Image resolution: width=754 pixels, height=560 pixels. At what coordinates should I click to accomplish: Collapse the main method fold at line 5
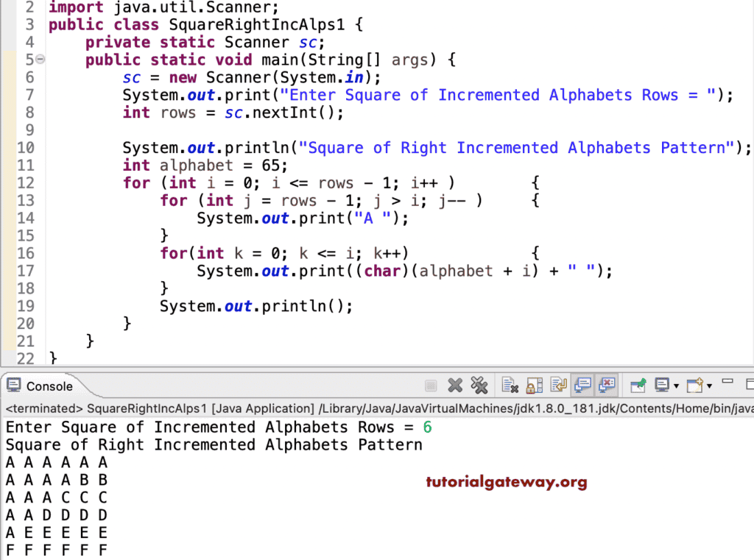click(40, 60)
